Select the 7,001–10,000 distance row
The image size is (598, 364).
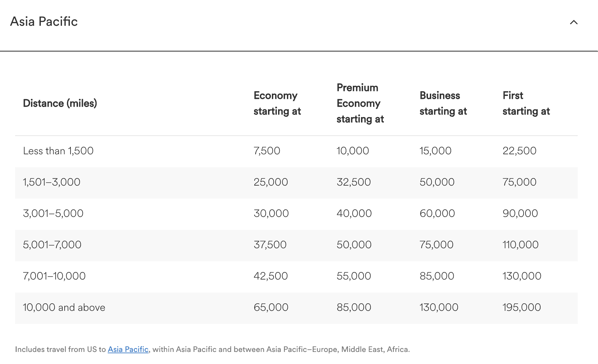(54, 276)
